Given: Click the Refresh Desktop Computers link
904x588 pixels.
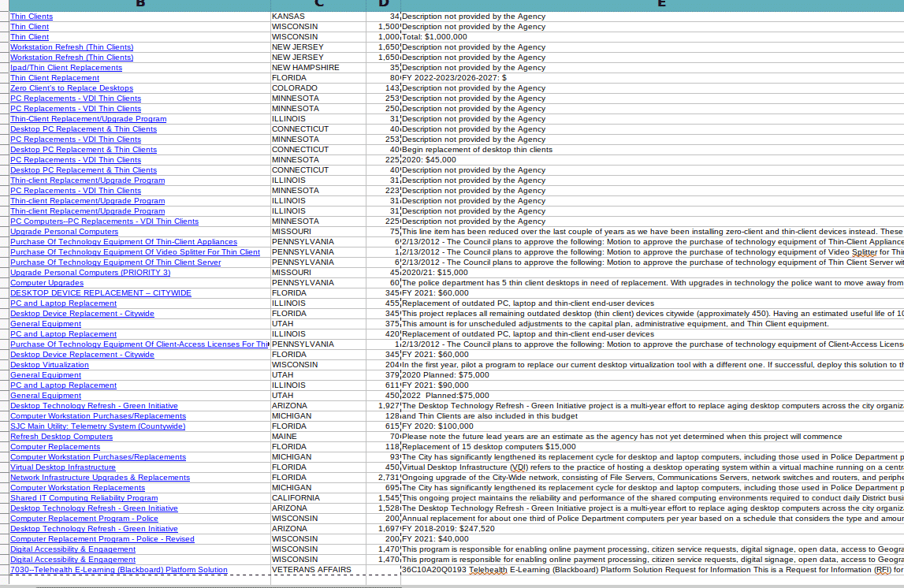Looking at the screenshot, I should 61,437.
